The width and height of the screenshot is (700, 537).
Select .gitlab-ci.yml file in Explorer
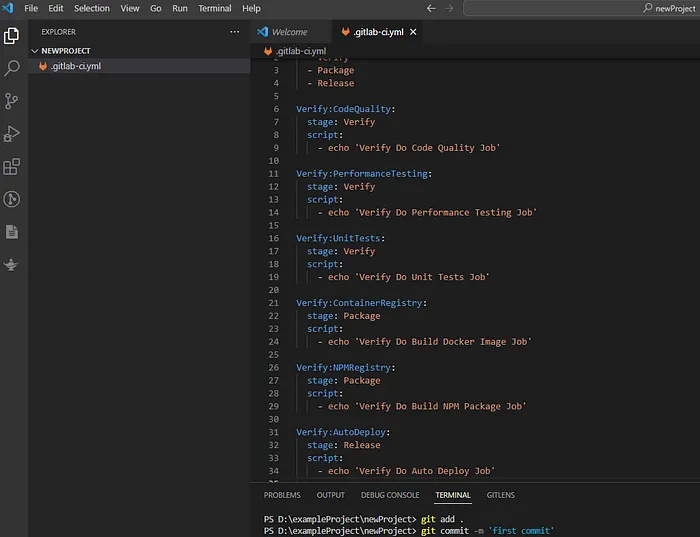point(76,66)
